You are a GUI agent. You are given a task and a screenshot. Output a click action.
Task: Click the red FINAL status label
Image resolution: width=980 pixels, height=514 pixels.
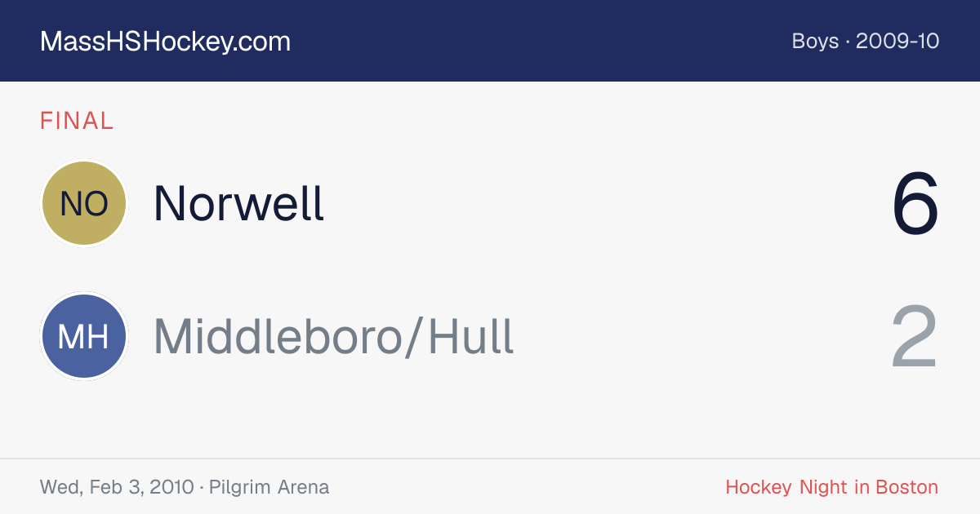[77, 121]
